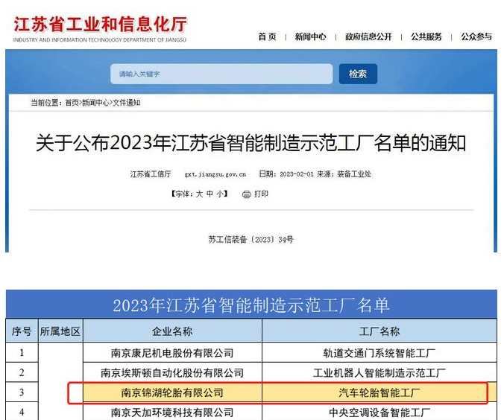Go to 新闻中心 in the breadcrumb
This screenshot has width=504, height=420.
(95, 103)
